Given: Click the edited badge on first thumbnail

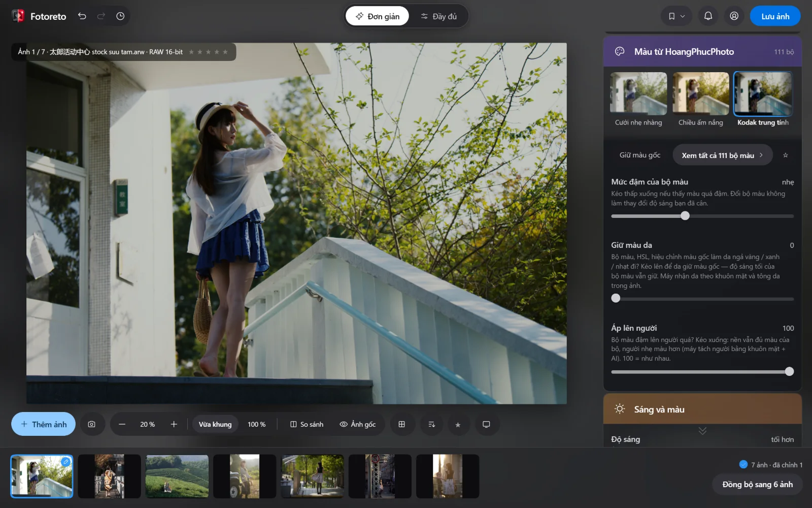Looking at the screenshot, I should (66, 462).
